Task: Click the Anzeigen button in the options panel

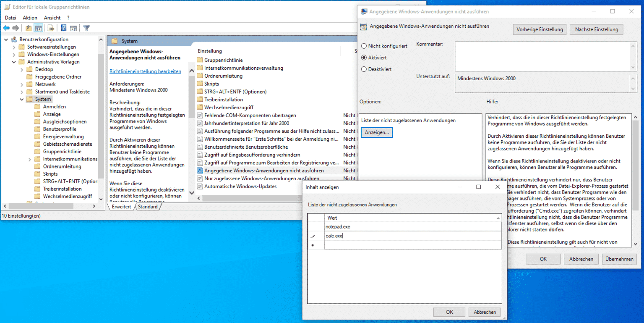Action: [x=376, y=132]
